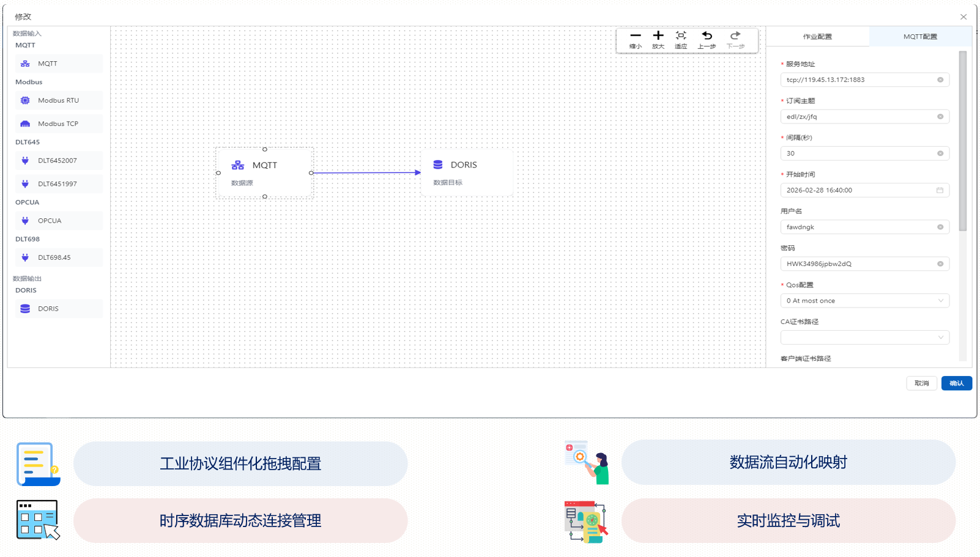Open the CA证书路径 dropdown
This screenshot has height=557, width=980.
865,338
